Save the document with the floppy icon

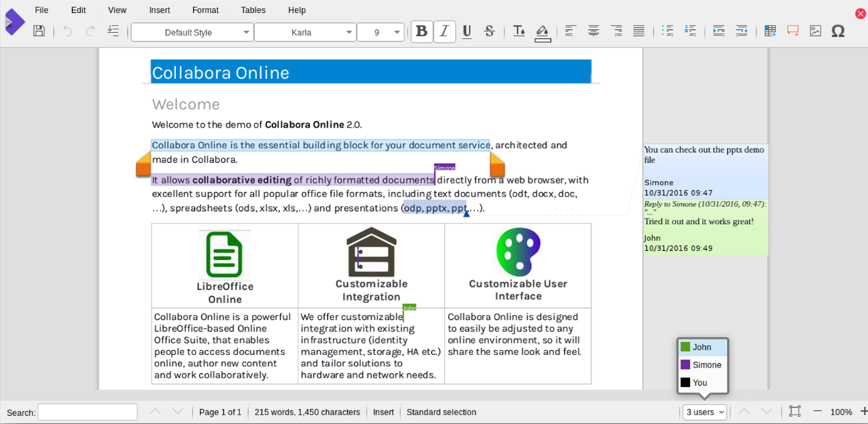(x=39, y=31)
